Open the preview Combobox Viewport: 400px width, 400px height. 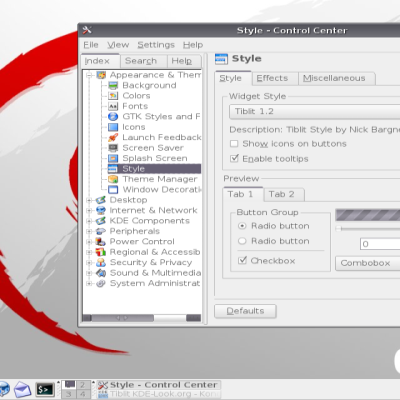[368, 263]
